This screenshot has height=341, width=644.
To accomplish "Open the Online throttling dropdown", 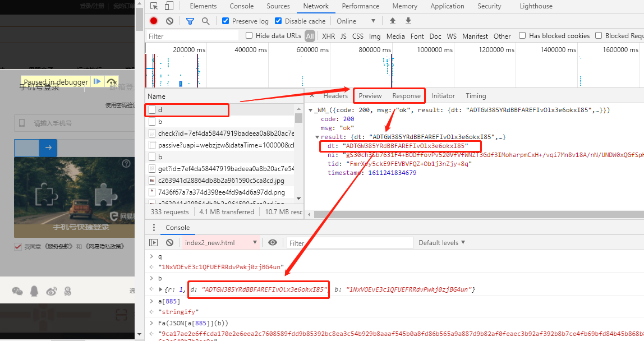I will (356, 21).
